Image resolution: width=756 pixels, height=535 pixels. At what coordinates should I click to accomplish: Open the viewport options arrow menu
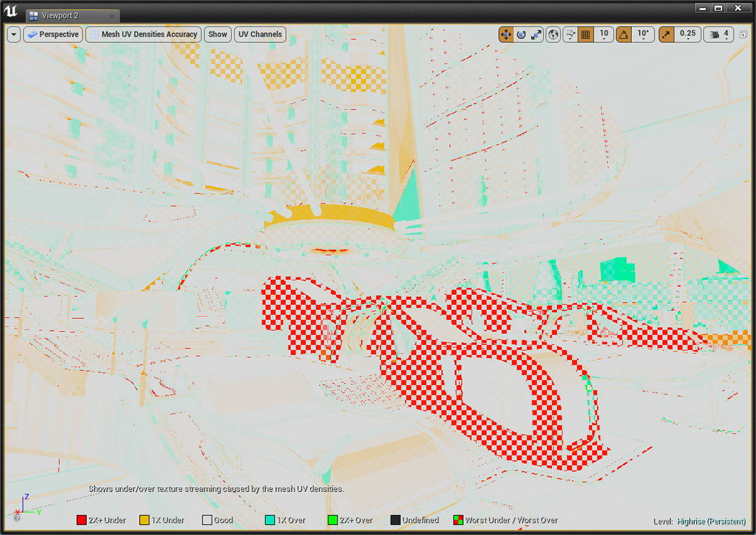click(x=14, y=35)
